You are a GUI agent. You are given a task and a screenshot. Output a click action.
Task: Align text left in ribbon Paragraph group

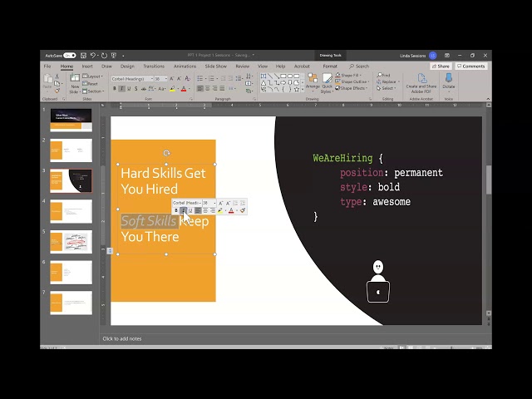200,89
